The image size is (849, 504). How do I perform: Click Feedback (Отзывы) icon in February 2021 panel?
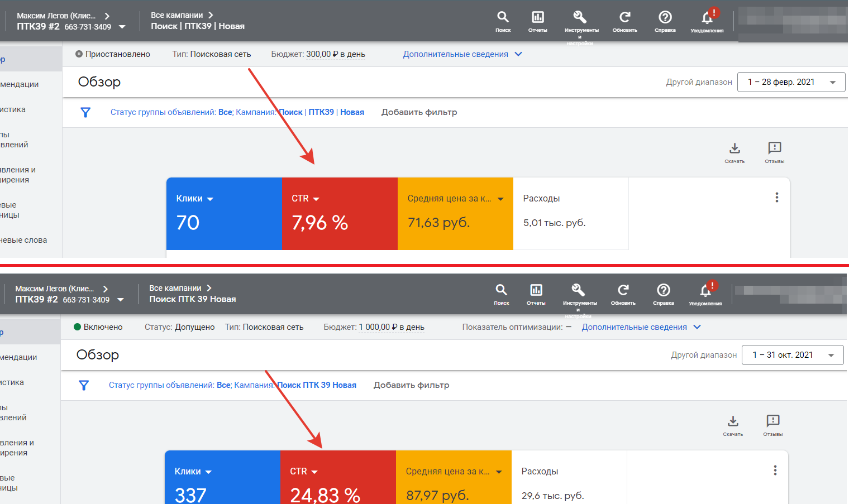[x=775, y=148]
